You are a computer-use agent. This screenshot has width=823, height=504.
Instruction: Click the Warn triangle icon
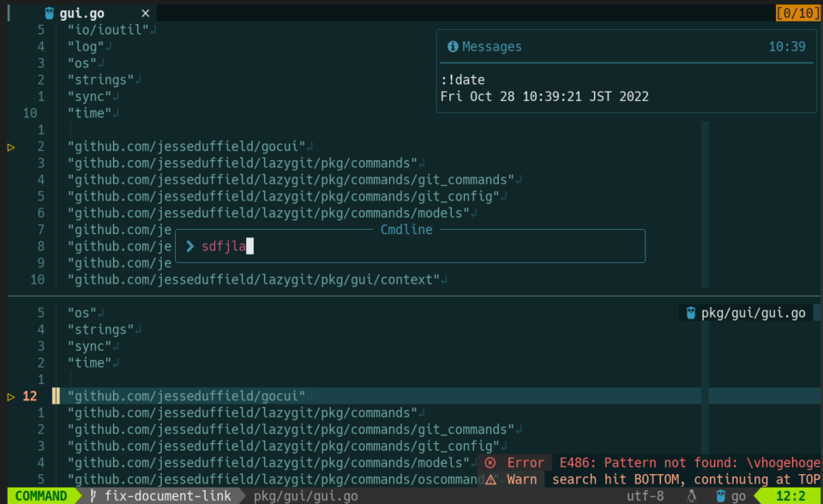[x=490, y=479]
